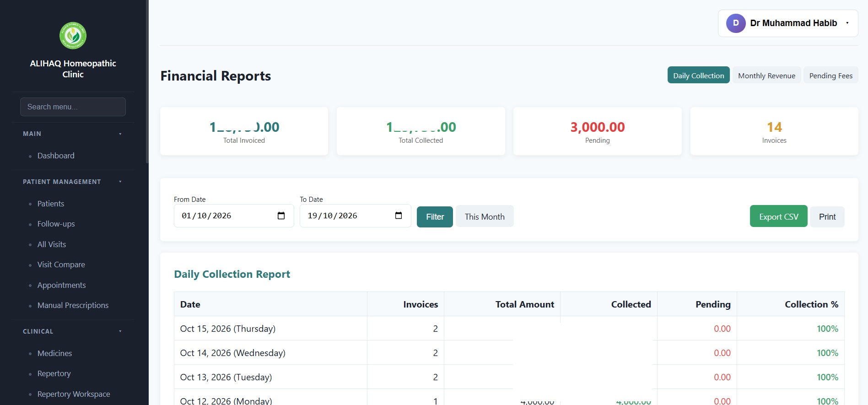Viewport: 868px width, 405px height.
Task: Collapse the PATIENT MANAGEMENT section
Action: click(x=73, y=182)
